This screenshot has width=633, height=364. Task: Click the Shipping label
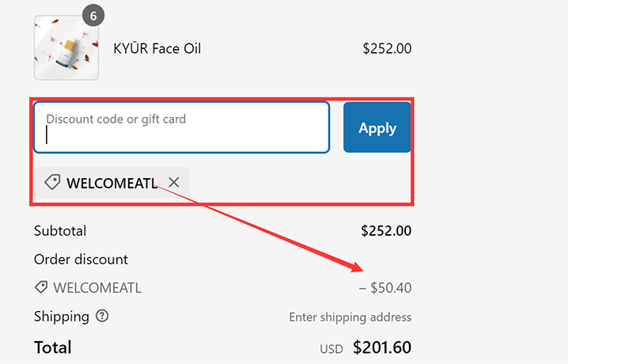click(x=62, y=317)
